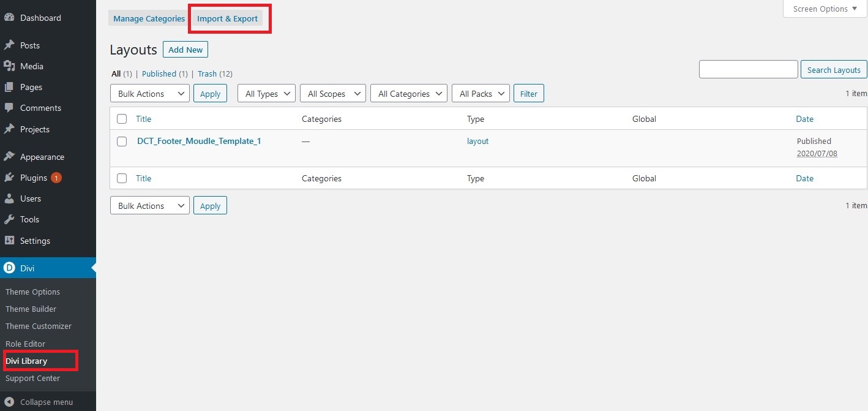Show Published layouts filter link
The width and height of the screenshot is (868, 411).
159,74
